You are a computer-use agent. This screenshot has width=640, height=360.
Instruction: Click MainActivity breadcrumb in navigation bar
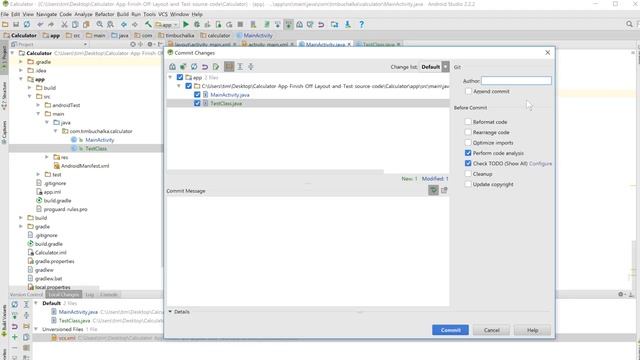coord(255,36)
